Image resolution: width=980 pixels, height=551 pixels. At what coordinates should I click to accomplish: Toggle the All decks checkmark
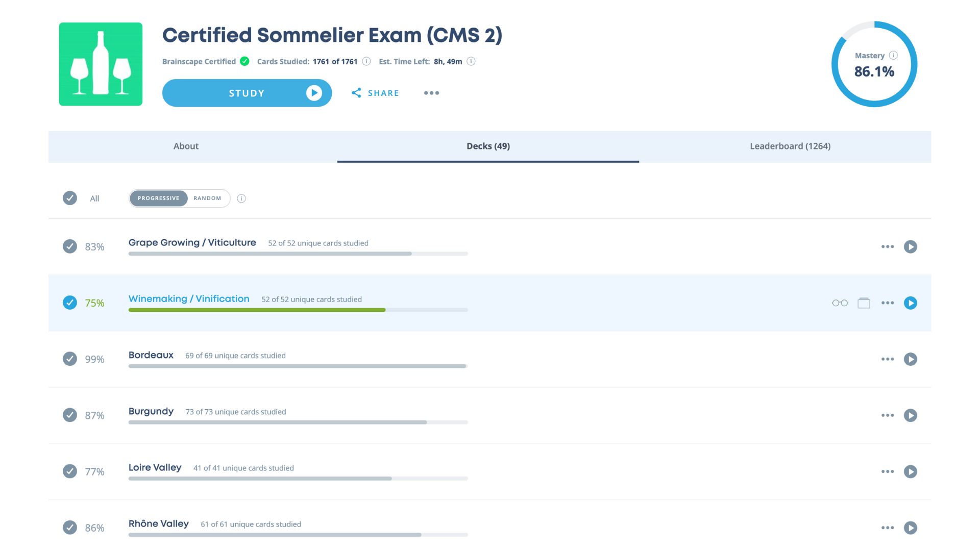point(70,198)
